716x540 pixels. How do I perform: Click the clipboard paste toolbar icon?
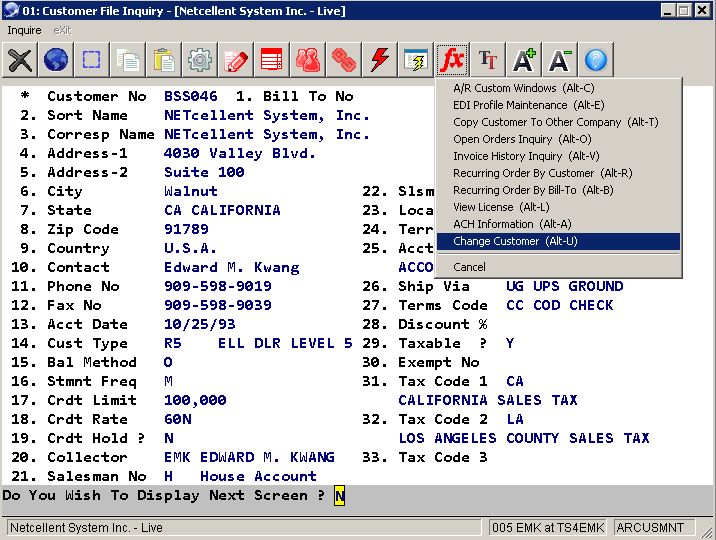point(164,60)
